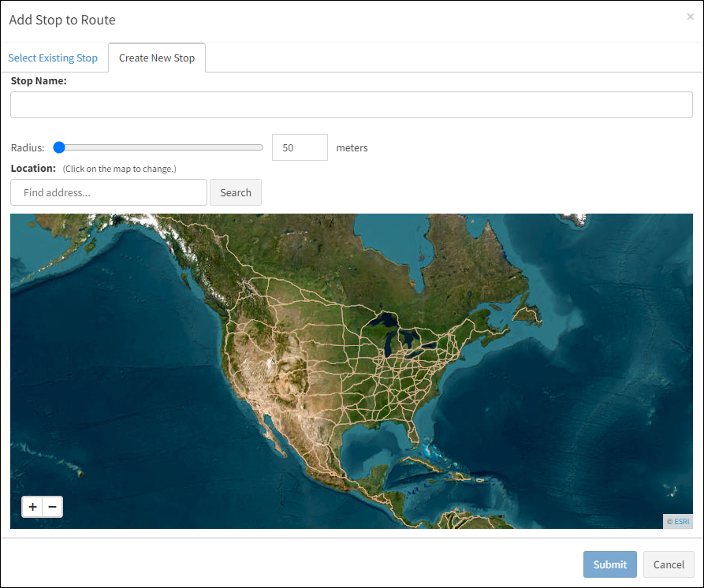
Task: Zoom in on the map with plus button
Action: (x=32, y=507)
